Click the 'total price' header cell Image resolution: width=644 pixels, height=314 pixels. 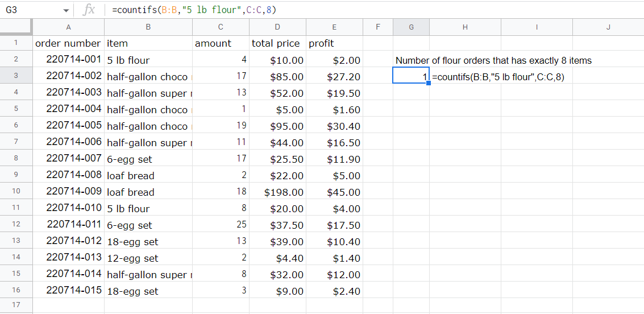(x=277, y=43)
